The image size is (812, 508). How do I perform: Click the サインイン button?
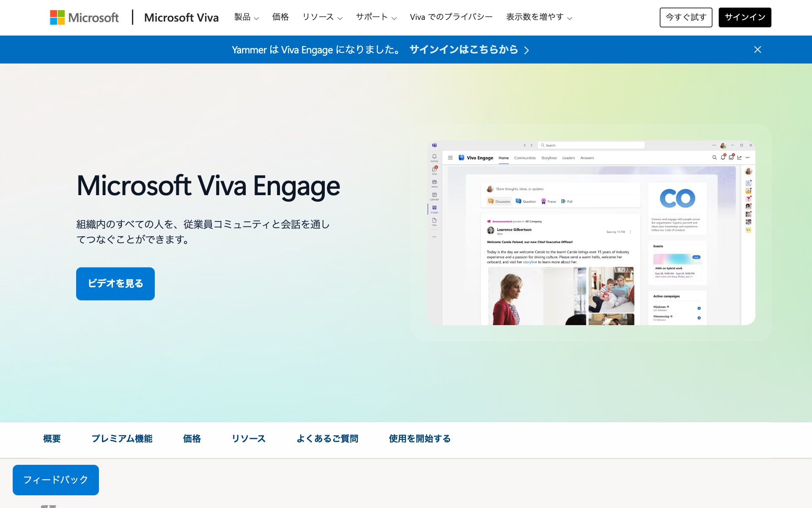[x=745, y=17]
